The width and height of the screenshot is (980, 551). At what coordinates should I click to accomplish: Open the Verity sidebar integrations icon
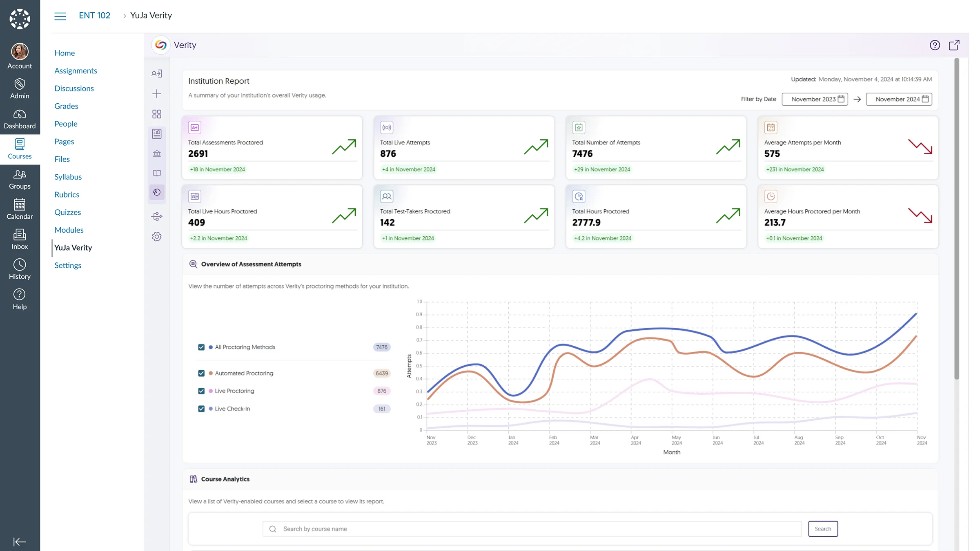point(157,216)
